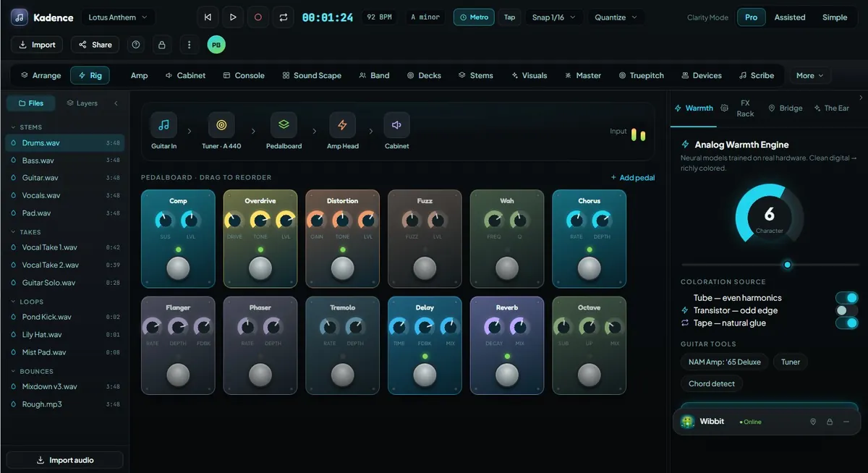
Task: Click the Share button
Action: point(95,45)
